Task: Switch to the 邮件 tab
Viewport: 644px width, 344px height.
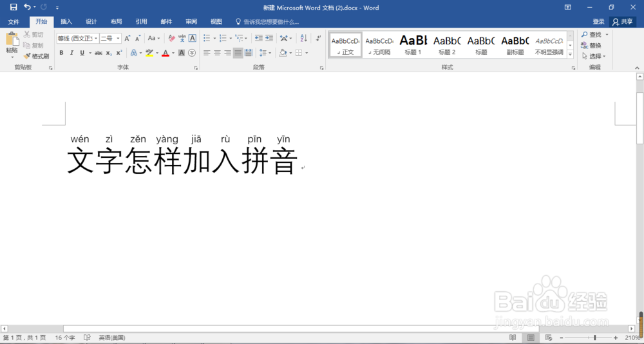Action: [x=166, y=22]
